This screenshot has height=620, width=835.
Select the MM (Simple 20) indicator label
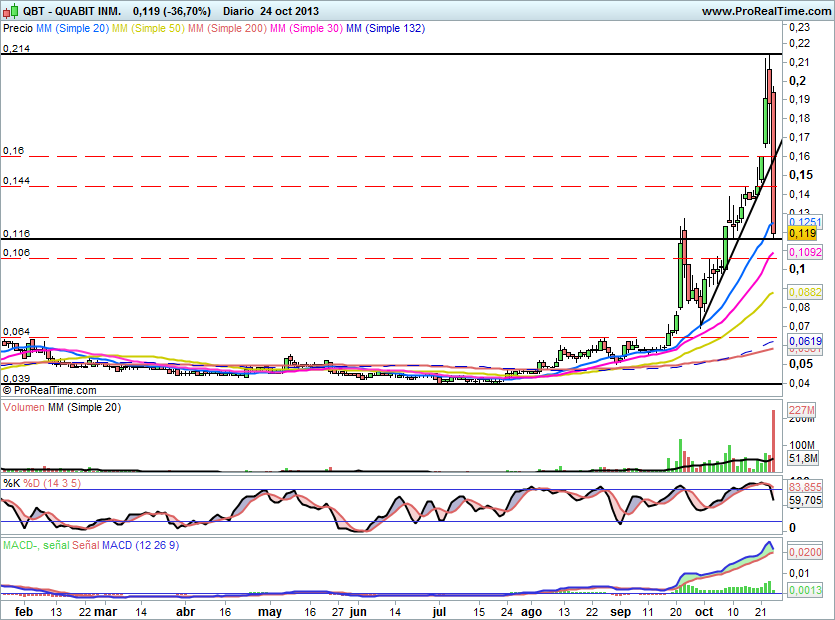pyautogui.click(x=72, y=29)
